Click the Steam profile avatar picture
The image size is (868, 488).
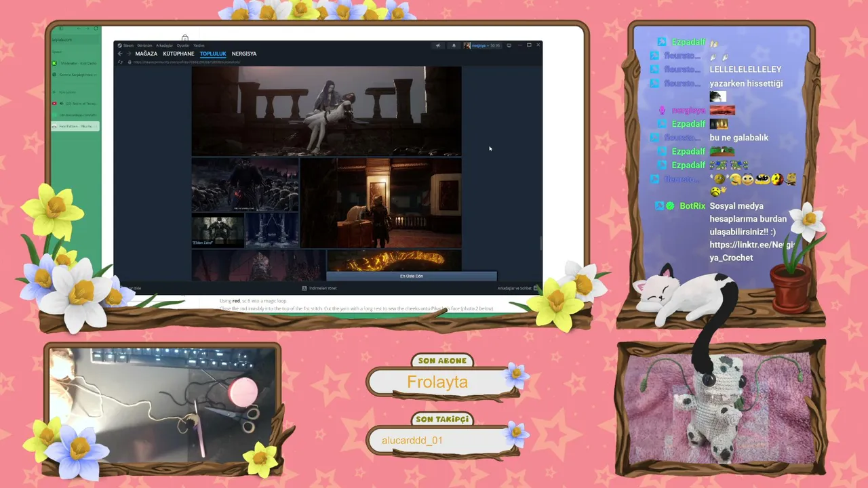(467, 45)
